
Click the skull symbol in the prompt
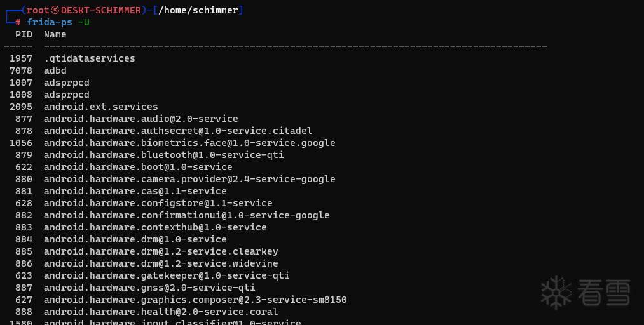coord(55,10)
